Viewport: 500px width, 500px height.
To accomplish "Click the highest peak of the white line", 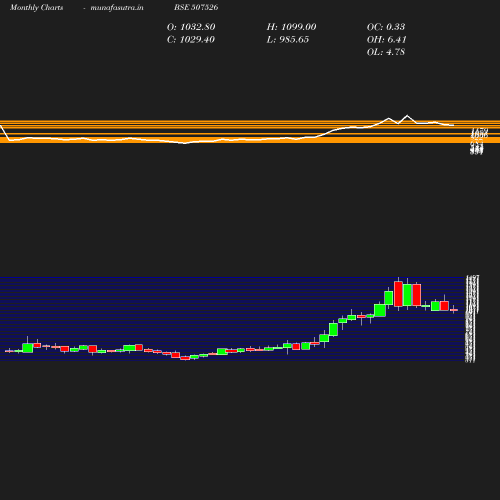I will coord(407,116).
